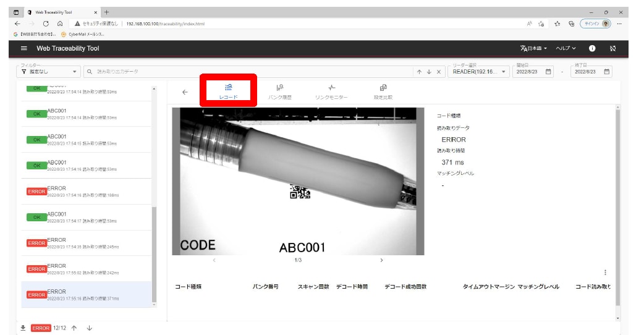Viewport: 644px width, 335px height.
Task: Click the デコード時間 column header
Action: pos(352,287)
